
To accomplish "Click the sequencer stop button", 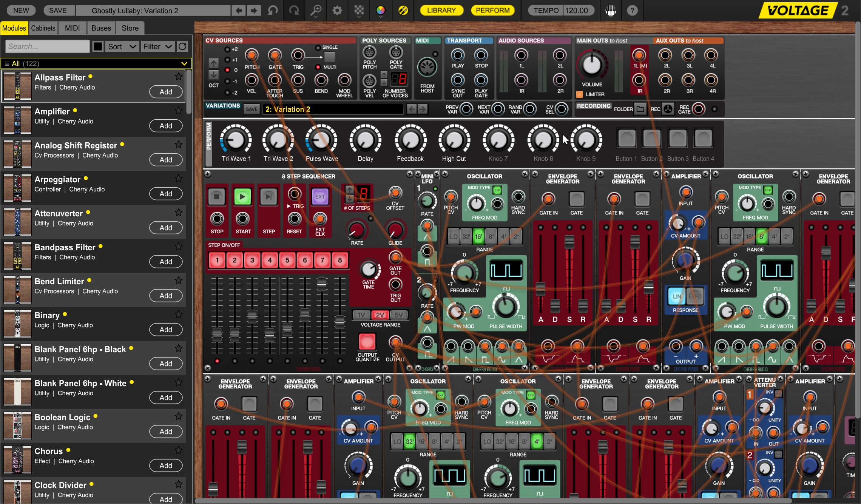I will click(x=217, y=197).
